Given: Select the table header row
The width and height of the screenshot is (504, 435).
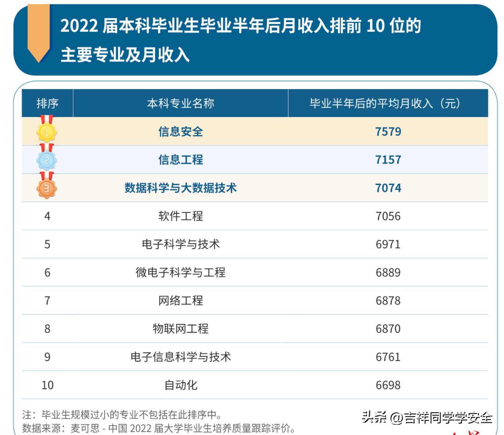Looking at the screenshot, I should click(254, 103).
